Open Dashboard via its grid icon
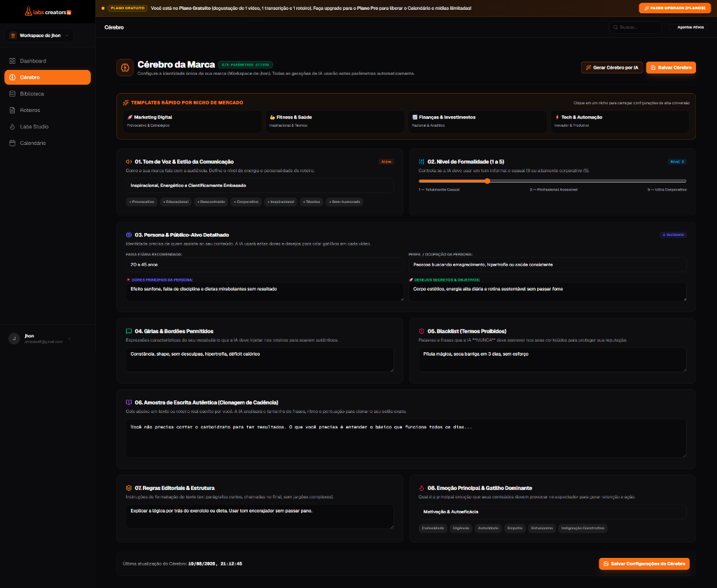 (13, 61)
